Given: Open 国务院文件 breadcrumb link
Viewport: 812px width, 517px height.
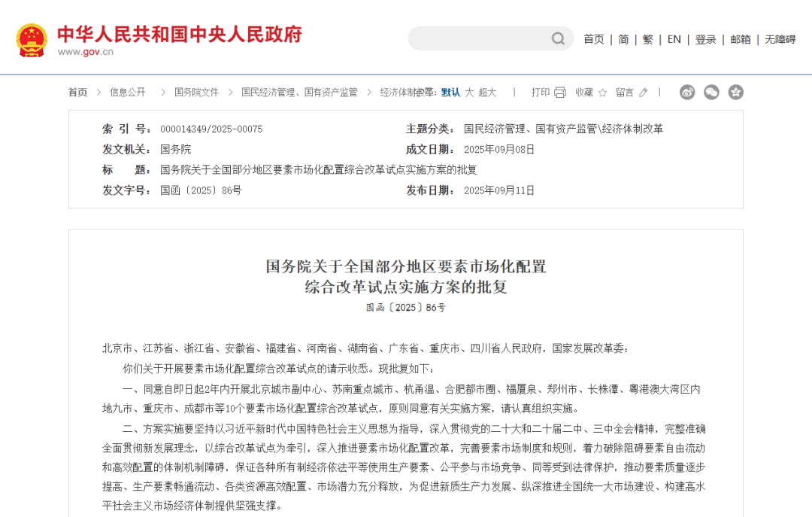Looking at the screenshot, I should click(196, 93).
